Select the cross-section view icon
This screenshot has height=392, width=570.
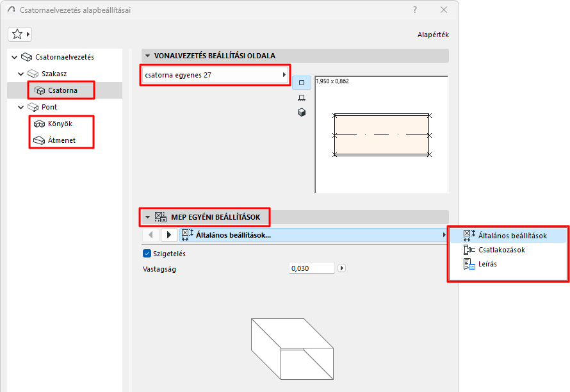[301, 82]
